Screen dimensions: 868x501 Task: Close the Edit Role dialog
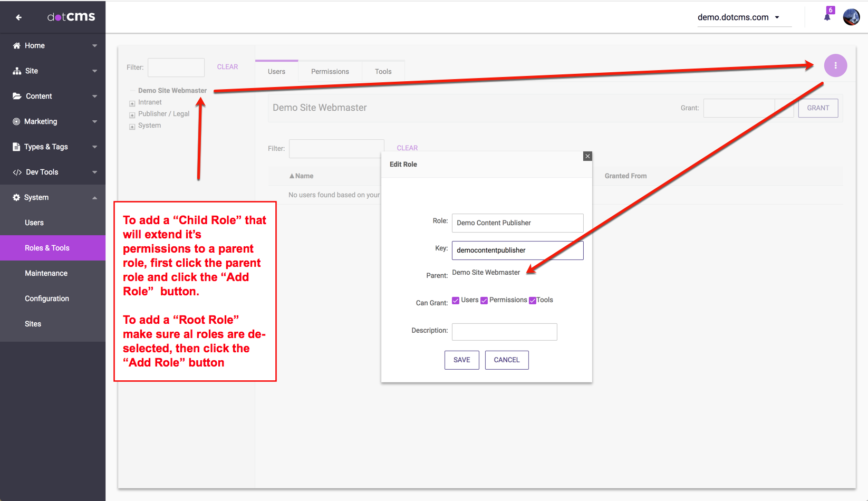[587, 156]
